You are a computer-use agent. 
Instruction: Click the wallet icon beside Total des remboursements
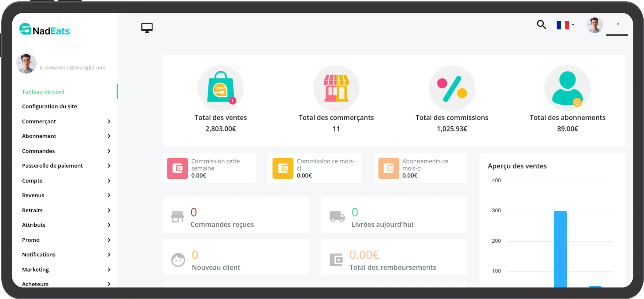336,260
